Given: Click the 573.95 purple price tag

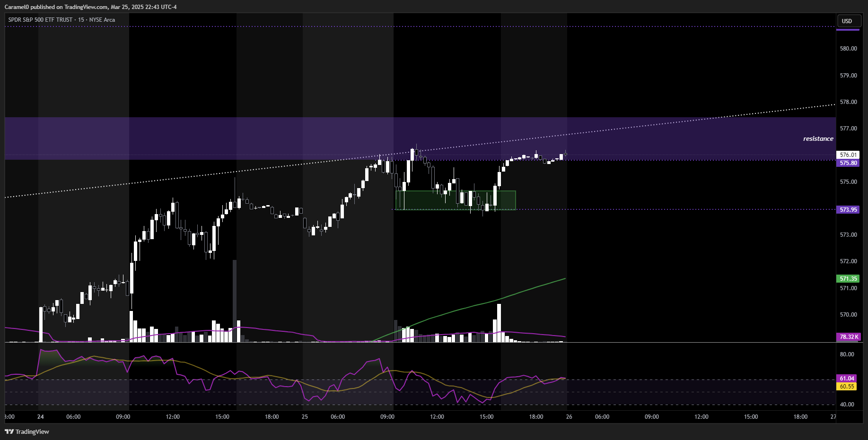Looking at the screenshot, I should [848, 209].
